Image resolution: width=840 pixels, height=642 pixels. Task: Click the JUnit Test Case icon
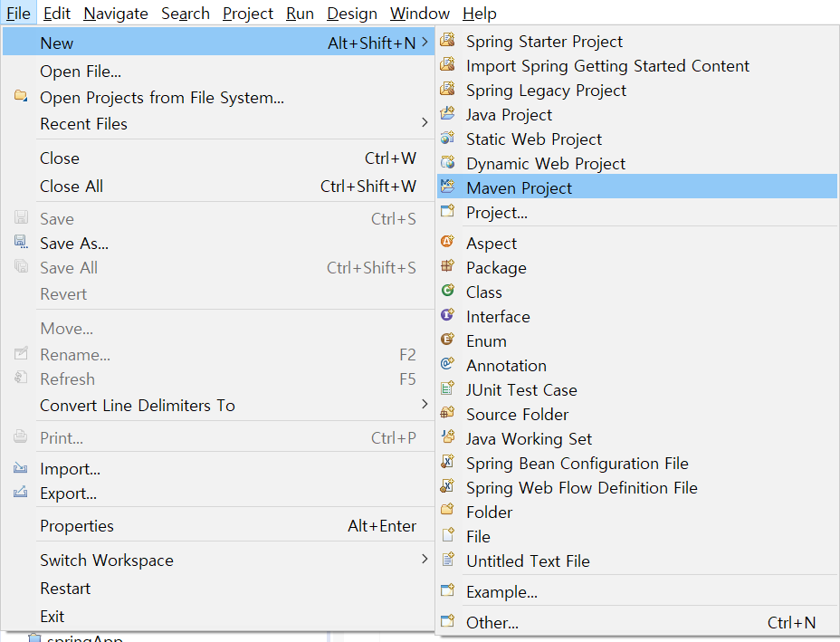coord(447,388)
